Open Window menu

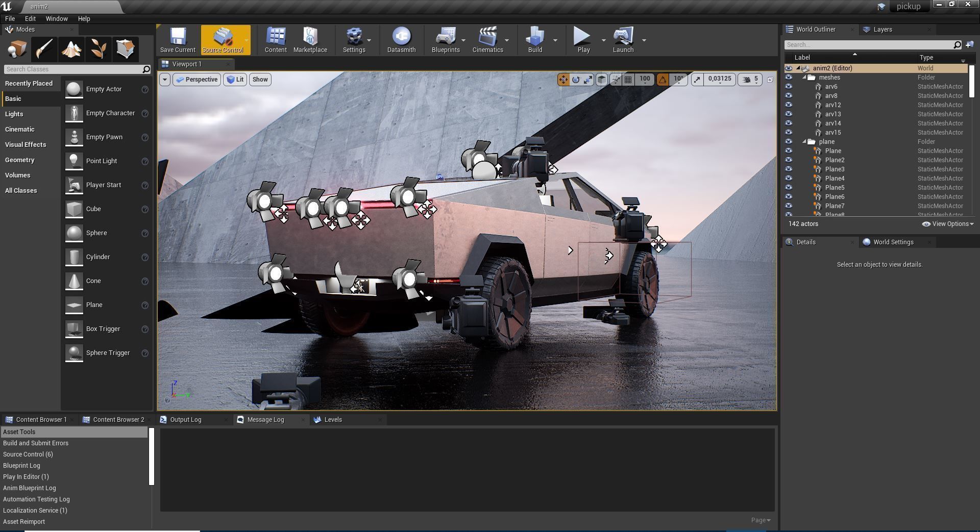pos(57,18)
